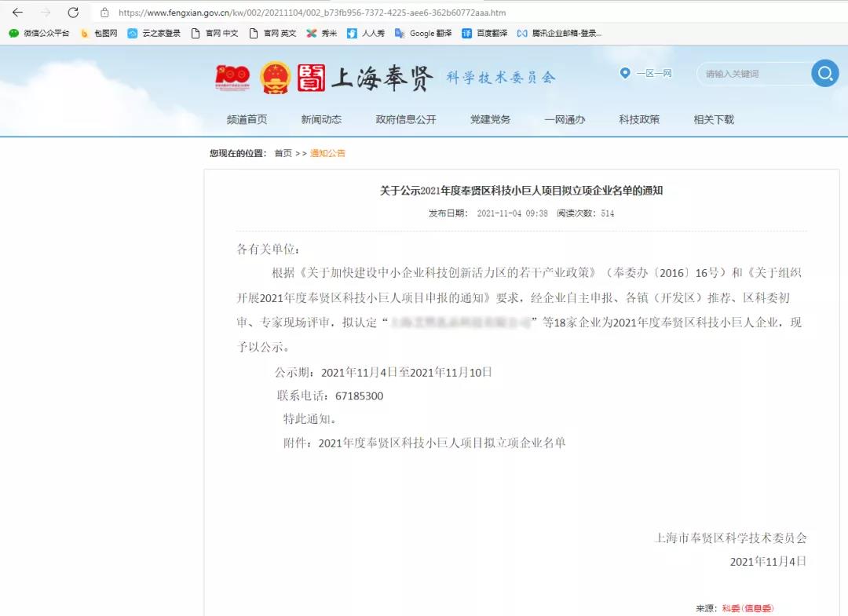The width and height of the screenshot is (848, 616).
Task: Click the 微信公众平台 bookmark icon
Action: pos(13,34)
